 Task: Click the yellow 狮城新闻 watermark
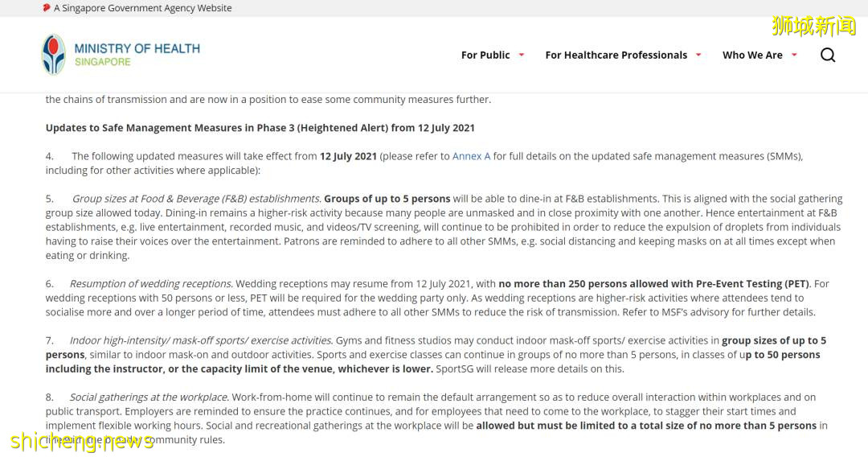coord(813,27)
